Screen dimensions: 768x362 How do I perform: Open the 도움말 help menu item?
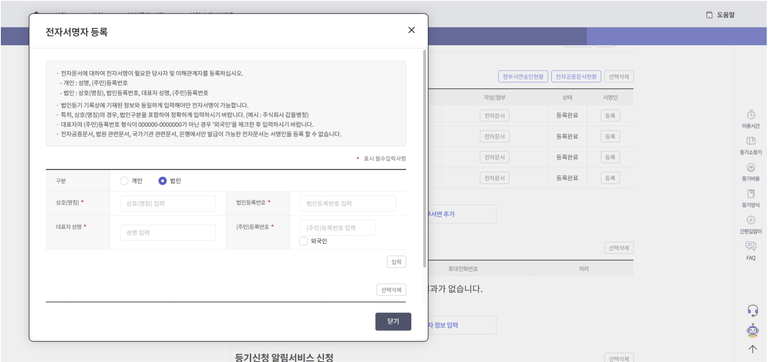pos(720,15)
